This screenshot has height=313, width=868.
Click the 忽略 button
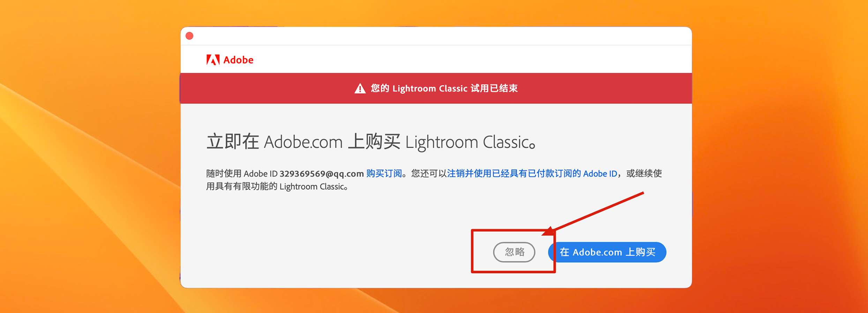click(x=514, y=252)
